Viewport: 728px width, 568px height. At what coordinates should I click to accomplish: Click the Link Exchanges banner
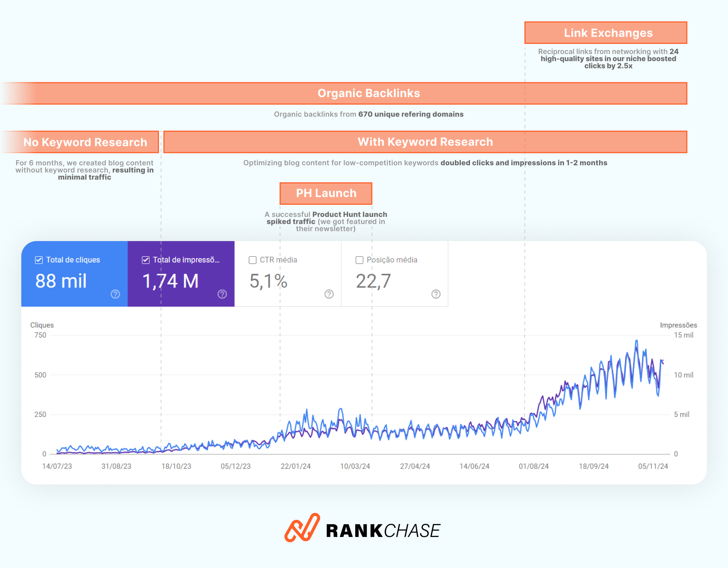click(x=606, y=33)
